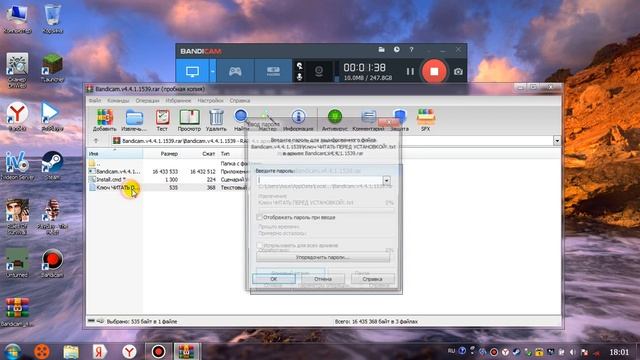This screenshot has width=640, height=360.
Task: Click the Отмена button in the password dialog
Action: point(323,279)
